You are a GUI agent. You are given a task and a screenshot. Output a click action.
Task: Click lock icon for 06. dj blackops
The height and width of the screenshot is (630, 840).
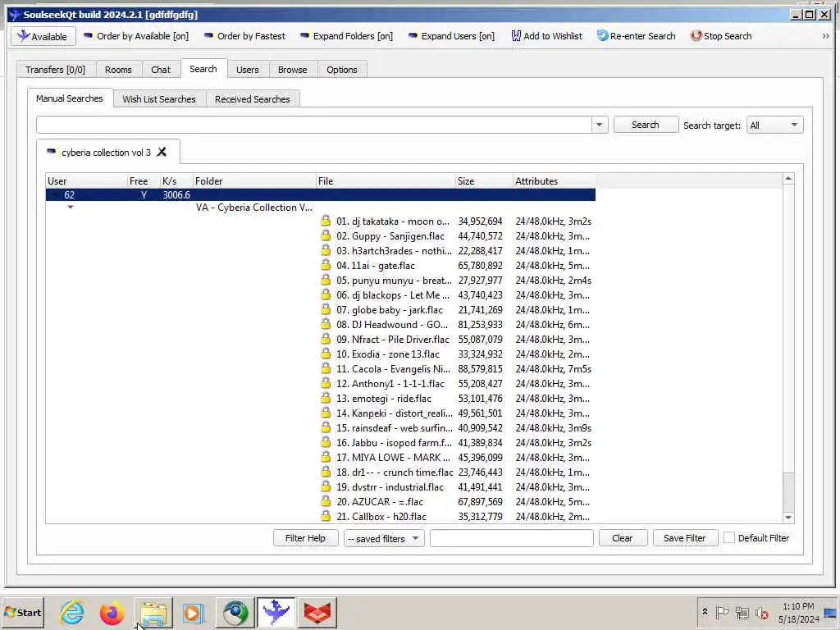[326, 294]
